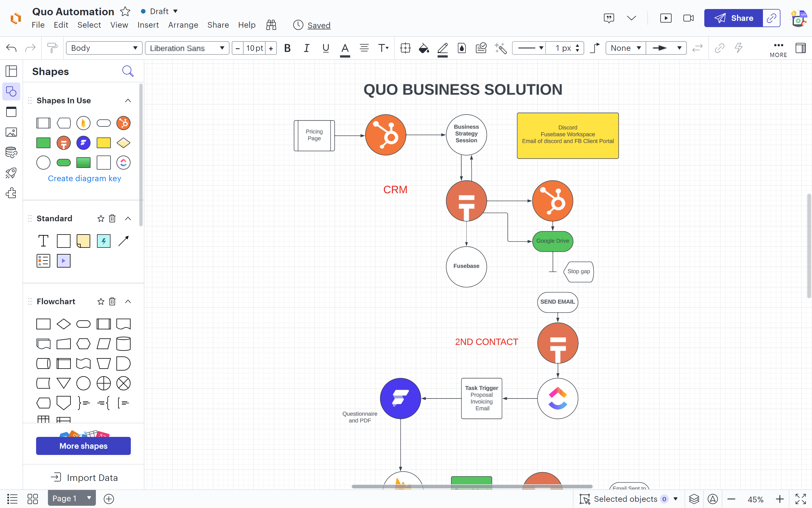
Task: Click the Undo arrow icon
Action: pyautogui.click(x=11, y=48)
